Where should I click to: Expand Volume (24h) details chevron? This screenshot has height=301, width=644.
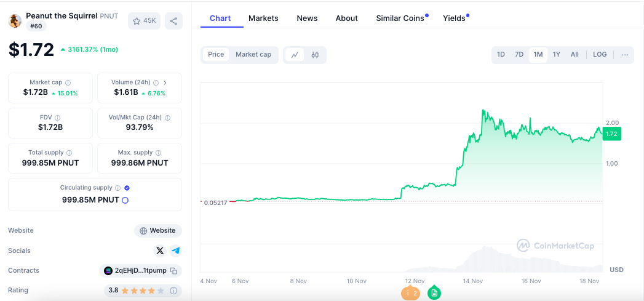(165, 82)
